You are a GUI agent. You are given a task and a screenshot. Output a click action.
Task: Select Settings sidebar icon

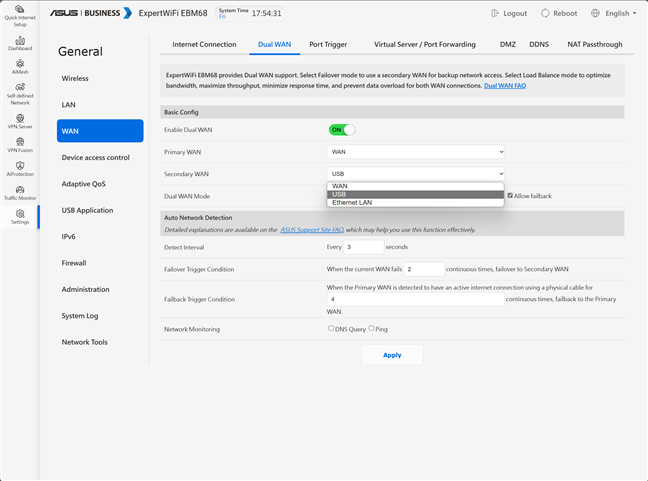[x=20, y=217]
